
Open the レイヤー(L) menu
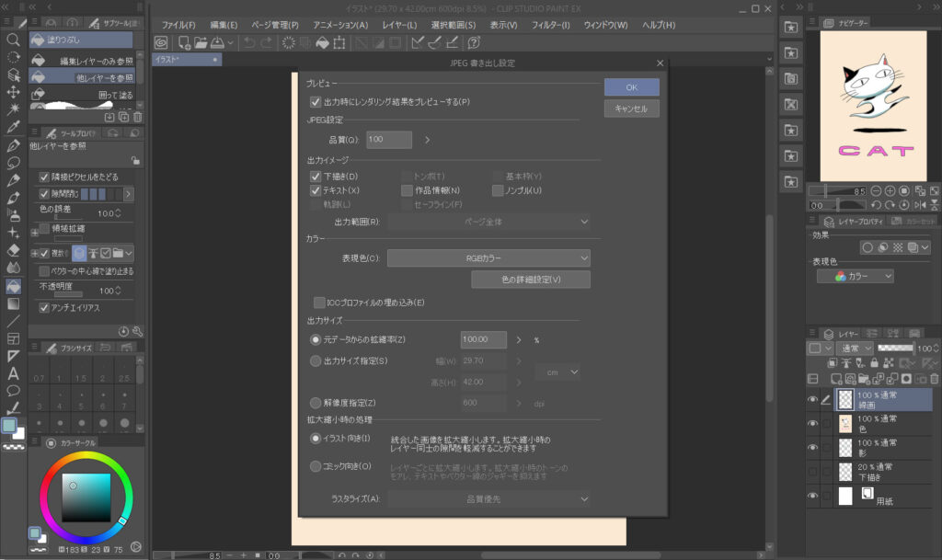(398, 24)
